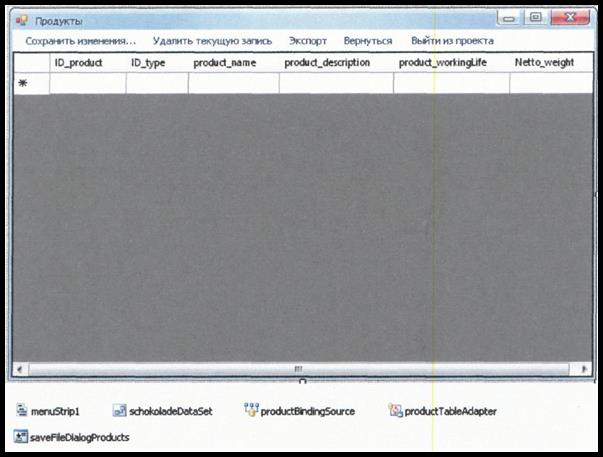Click the product_workingLife column header
Screen dimensions: 603x457
[x=451, y=63]
